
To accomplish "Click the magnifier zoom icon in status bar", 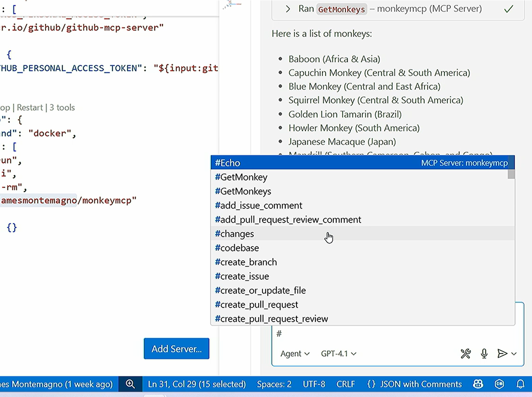I will click(x=130, y=384).
